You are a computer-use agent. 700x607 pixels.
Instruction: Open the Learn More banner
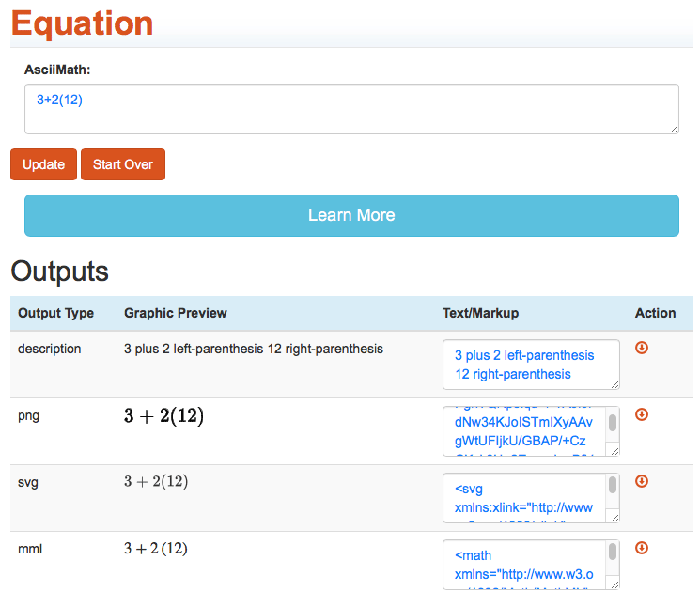[351, 215]
